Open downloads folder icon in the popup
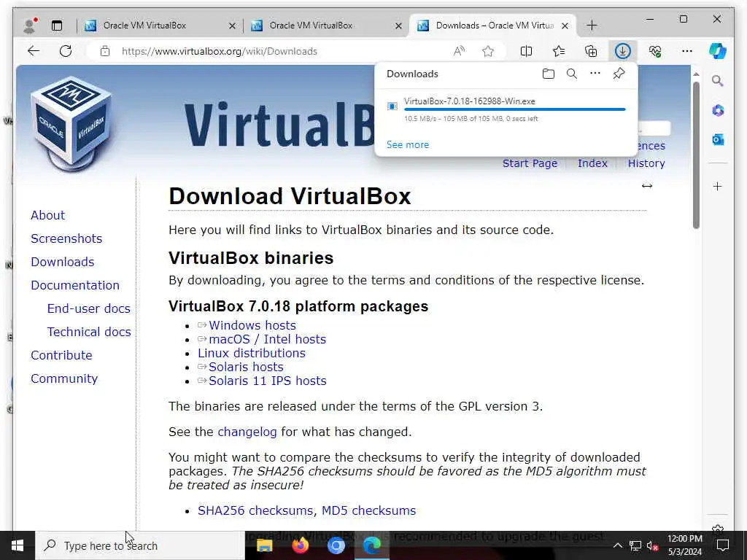The width and height of the screenshot is (747, 560). (549, 74)
